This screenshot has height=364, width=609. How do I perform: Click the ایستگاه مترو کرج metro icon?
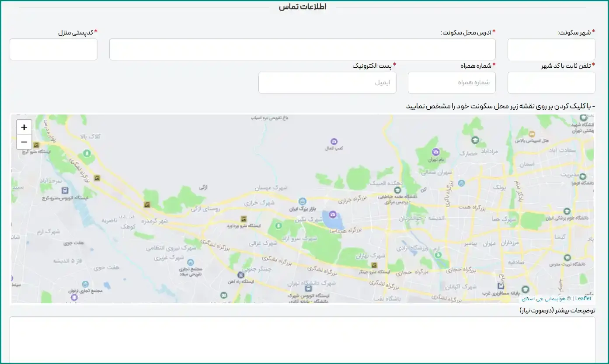click(x=36, y=145)
